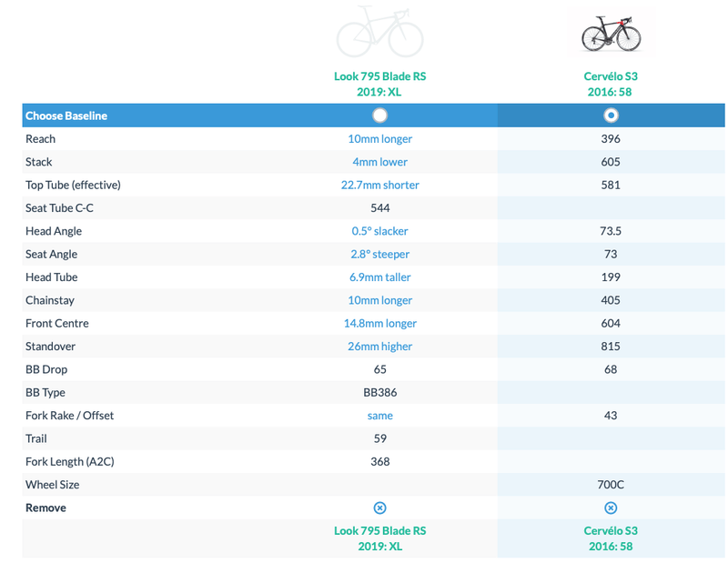
Task: Click the '0.5° slacker' head angle value
Action: [x=379, y=231]
